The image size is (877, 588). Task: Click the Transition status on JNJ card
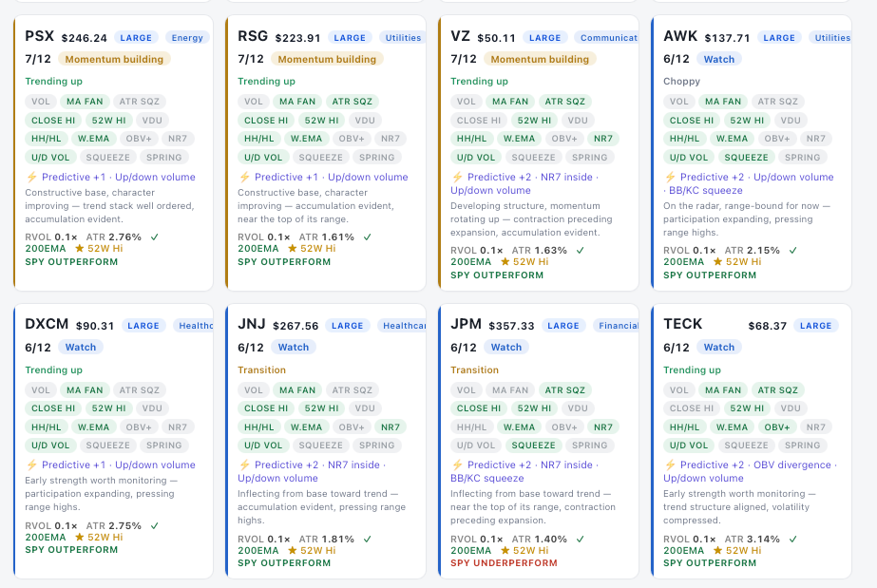tap(261, 370)
